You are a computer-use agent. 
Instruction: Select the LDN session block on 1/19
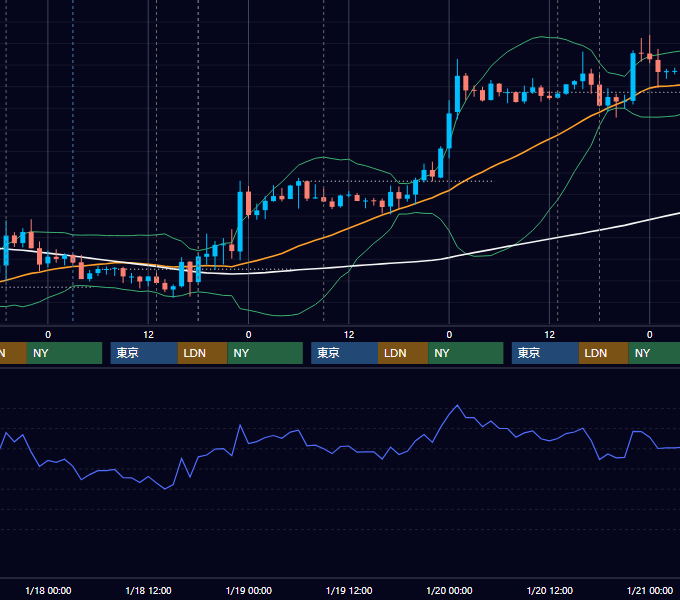point(403,353)
